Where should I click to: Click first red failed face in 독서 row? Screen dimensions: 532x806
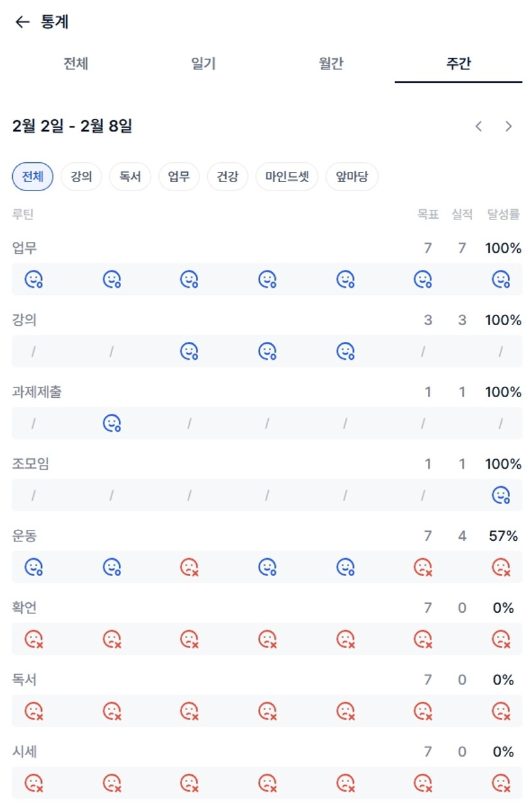33,711
